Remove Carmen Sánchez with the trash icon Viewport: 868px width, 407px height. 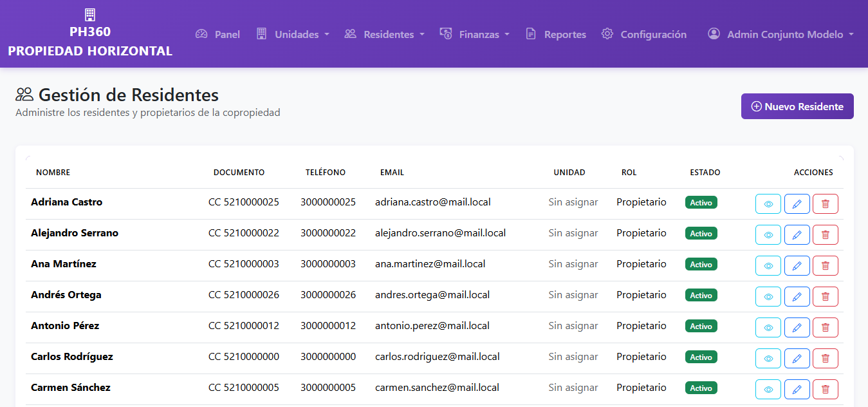click(826, 389)
